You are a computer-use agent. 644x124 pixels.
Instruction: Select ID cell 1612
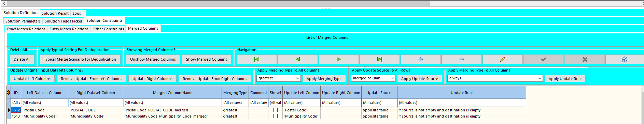16,110
